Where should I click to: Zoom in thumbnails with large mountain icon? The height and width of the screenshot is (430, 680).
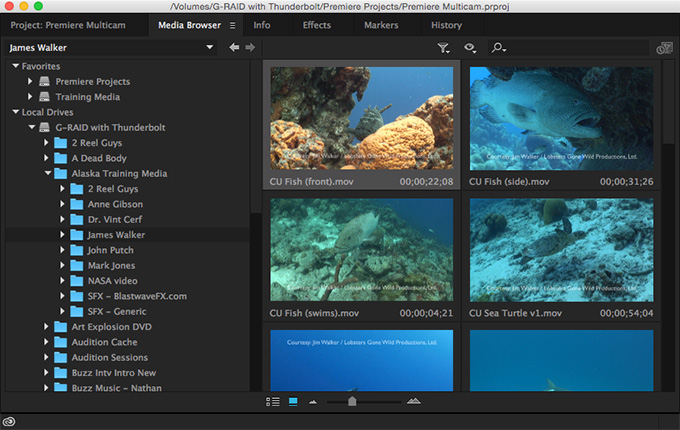[414, 401]
